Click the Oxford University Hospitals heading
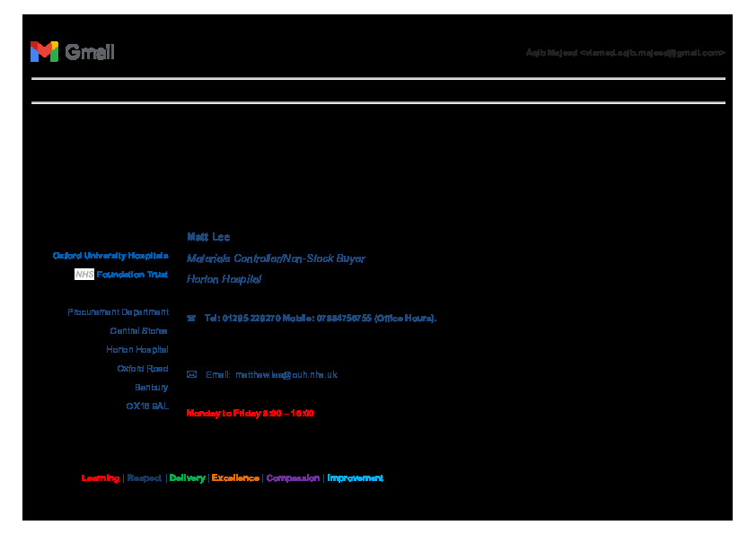This screenshot has height=534, width=756. pos(110,256)
